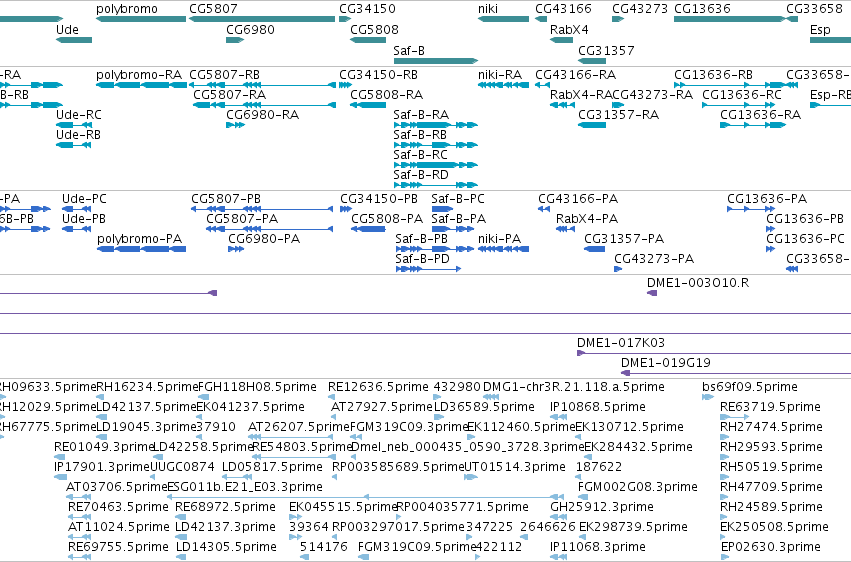Select the CG5808 gene label
This screenshot has height=562, width=851.
[x=374, y=29]
